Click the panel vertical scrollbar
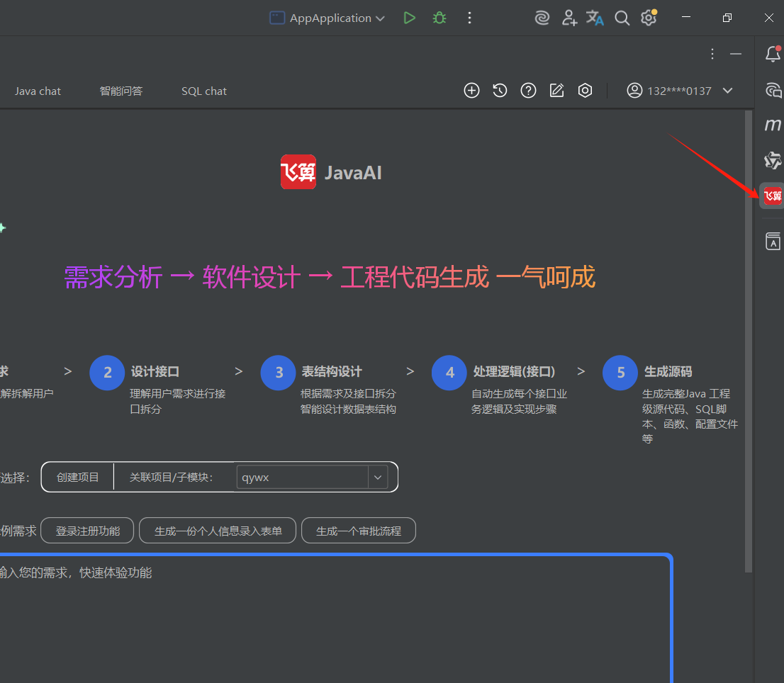 [x=749, y=341]
